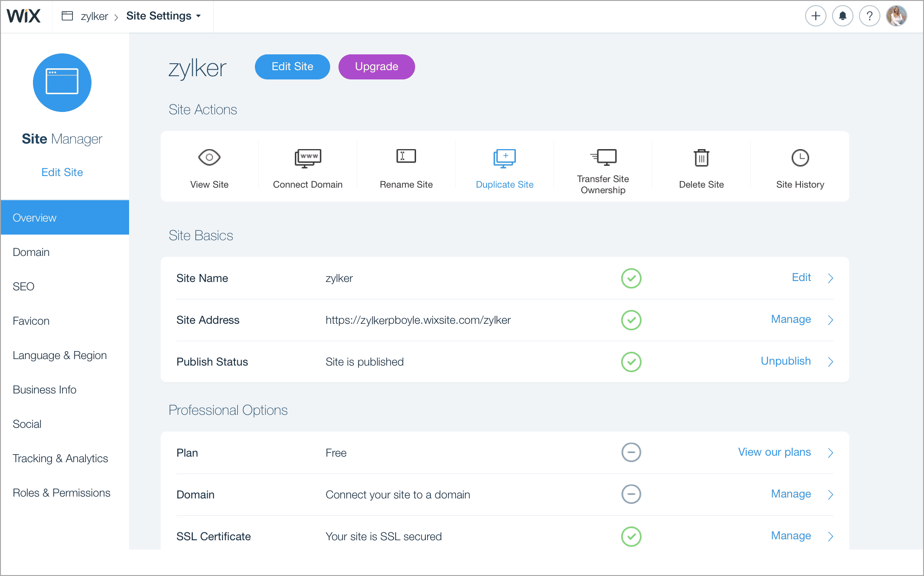The height and width of the screenshot is (576, 924).
Task: Select the Duplicate Site icon
Action: [505, 158]
